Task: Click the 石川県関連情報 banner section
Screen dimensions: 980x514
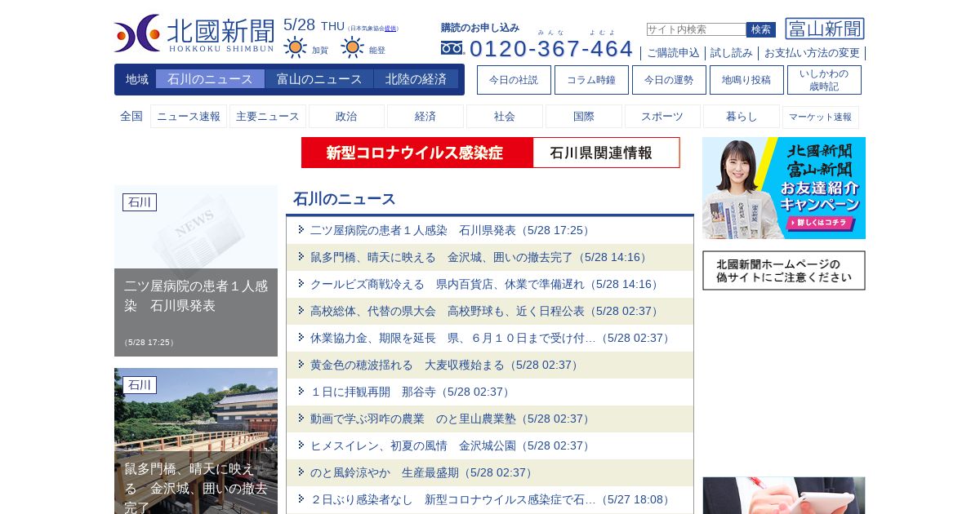Action: (x=606, y=153)
